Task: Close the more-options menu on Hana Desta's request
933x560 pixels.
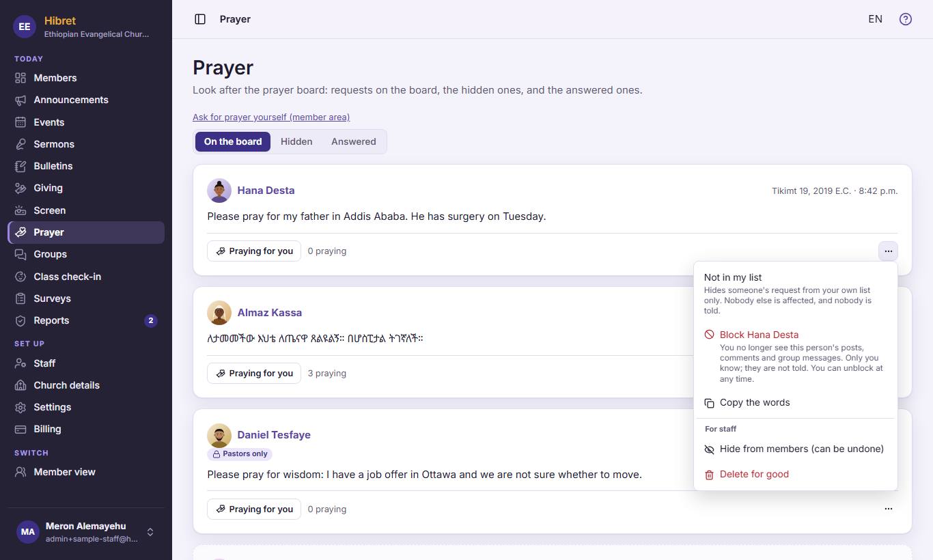Action: [x=888, y=251]
